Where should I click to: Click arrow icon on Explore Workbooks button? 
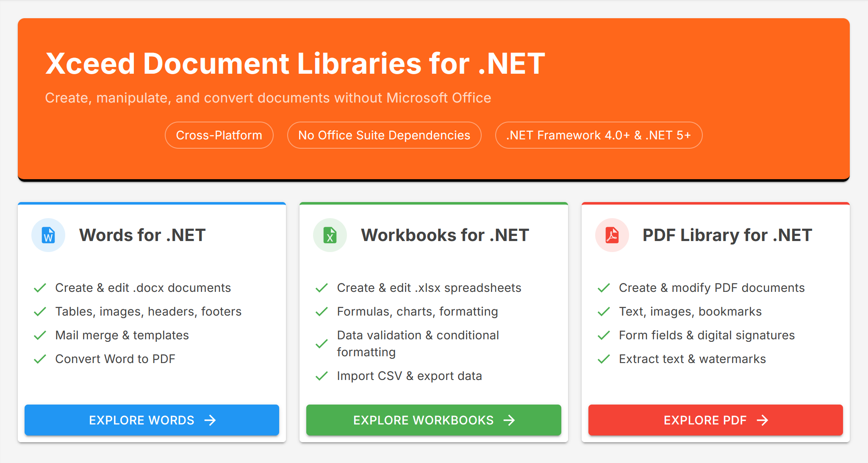pos(509,420)
